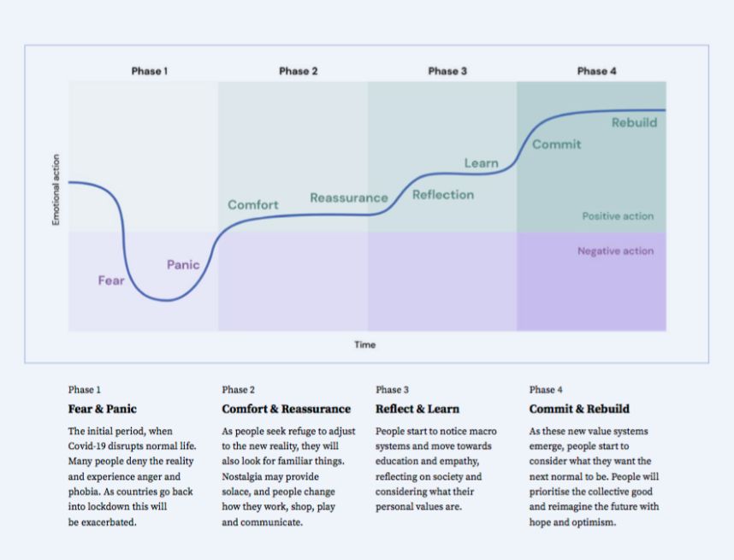Click the Phase 3 chart header
The image size is (734, 560).
(x=447, y=71)
